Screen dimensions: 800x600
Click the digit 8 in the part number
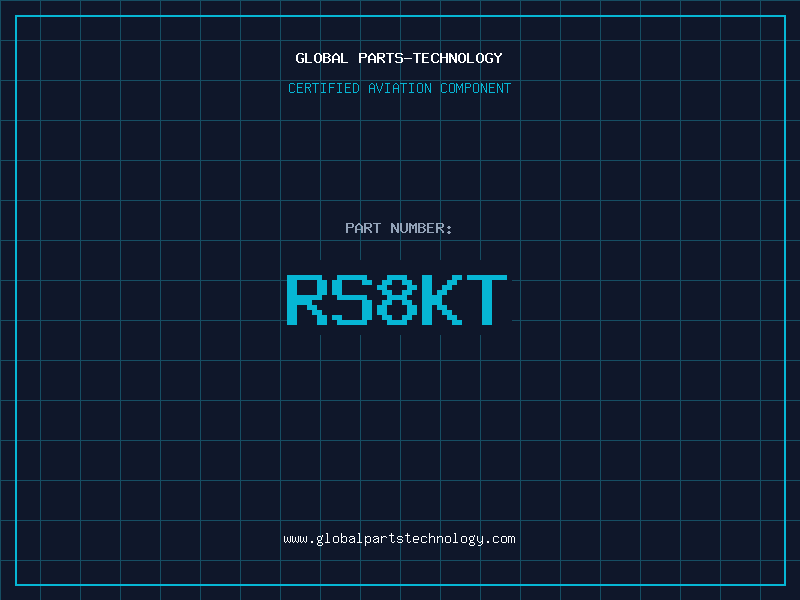(x=398, y=300)
